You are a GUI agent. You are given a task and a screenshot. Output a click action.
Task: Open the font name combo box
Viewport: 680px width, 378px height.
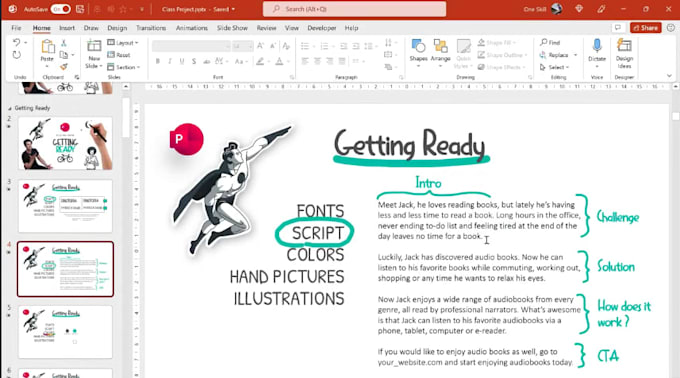pyautogui.click(x=191, y=46)
